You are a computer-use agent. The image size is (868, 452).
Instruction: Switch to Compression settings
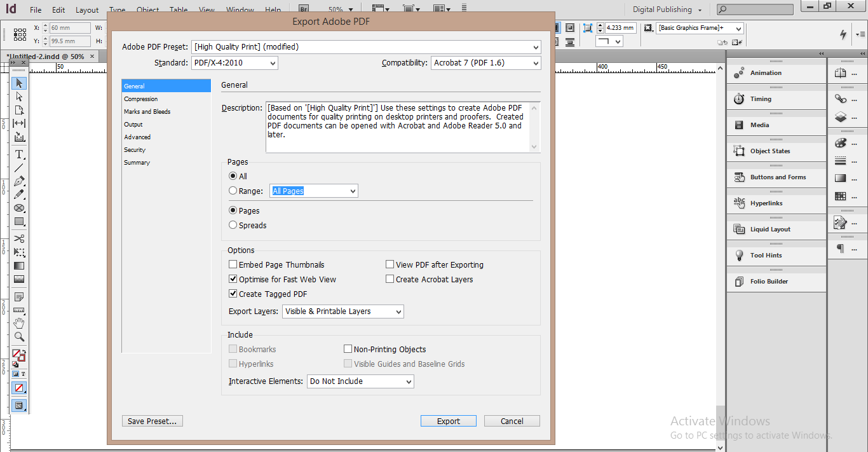166,99
